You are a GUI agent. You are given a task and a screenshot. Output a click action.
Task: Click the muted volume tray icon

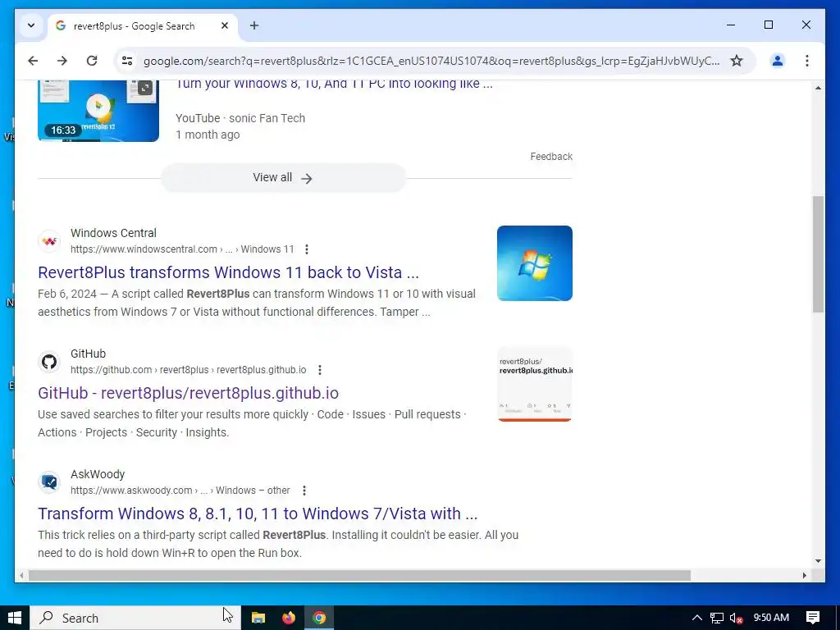pyautogui.click(x=736, y=618)
